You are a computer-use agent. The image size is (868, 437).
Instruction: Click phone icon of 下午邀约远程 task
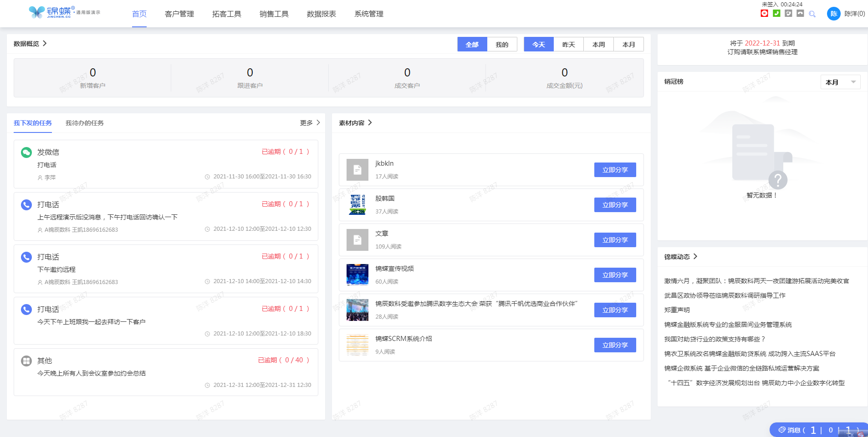[26, 257]
